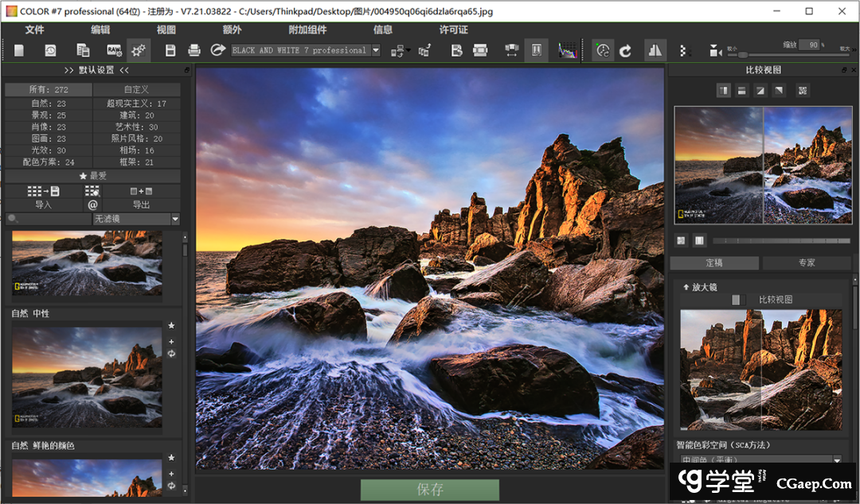Screen dimensions: 860x504
Task: Collapse the 放大镜 section
Action: pos(686,287)
